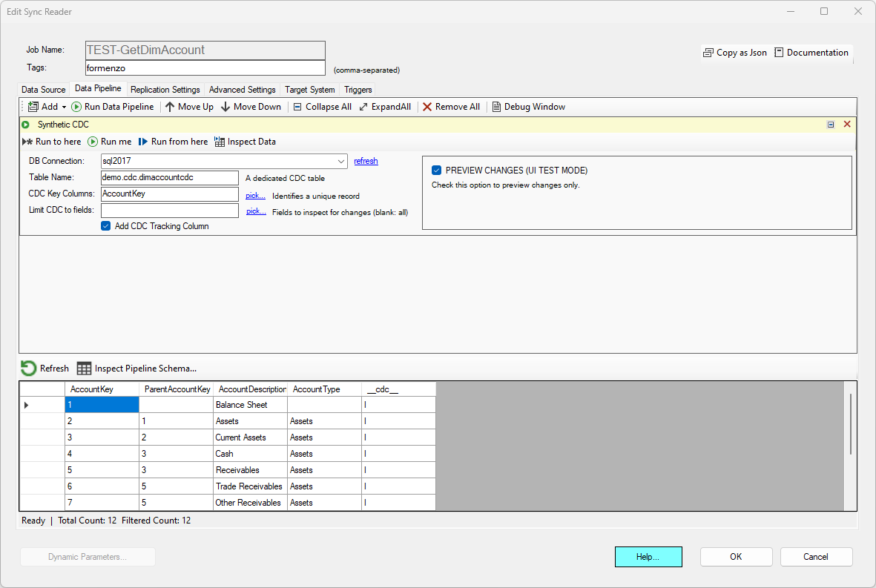The height and width of the screenshot is (588, 876).
Task: Select the Data Pipeline tab
Action: click(98, 88)
